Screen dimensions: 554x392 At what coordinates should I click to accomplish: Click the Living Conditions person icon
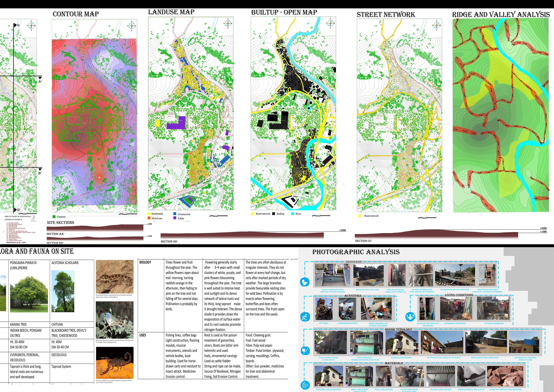coord(410,316)
